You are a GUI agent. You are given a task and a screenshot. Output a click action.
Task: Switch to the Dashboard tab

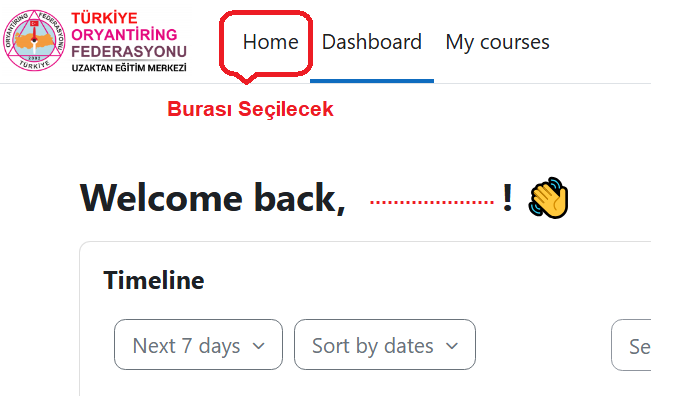coord(372,42)
